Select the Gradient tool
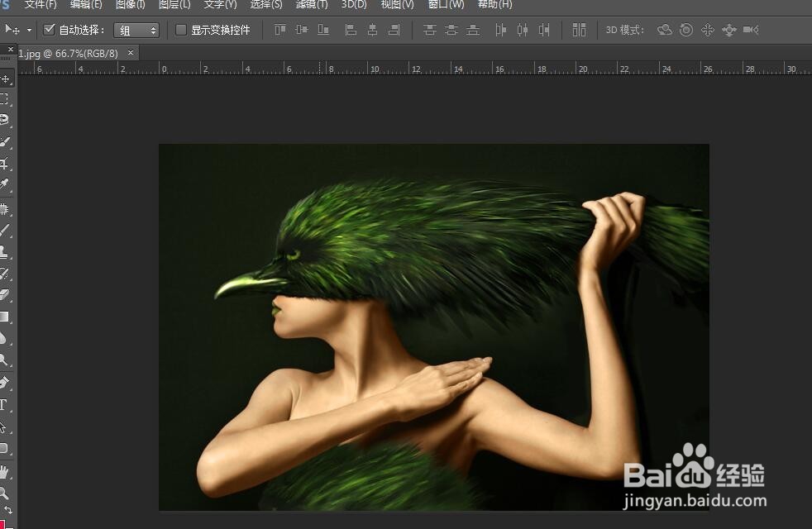Viewport: 812px width, 529px height. tap(4, 317)
